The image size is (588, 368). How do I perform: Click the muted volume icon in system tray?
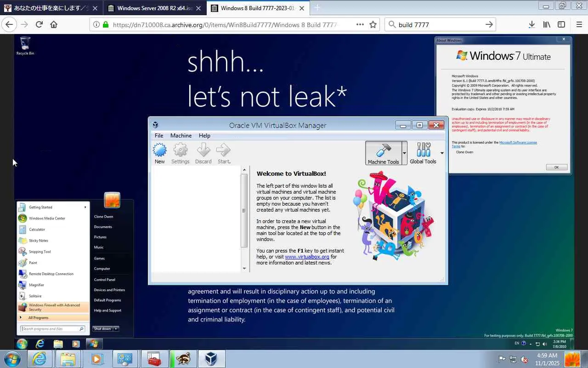click(x=524, y=359)
